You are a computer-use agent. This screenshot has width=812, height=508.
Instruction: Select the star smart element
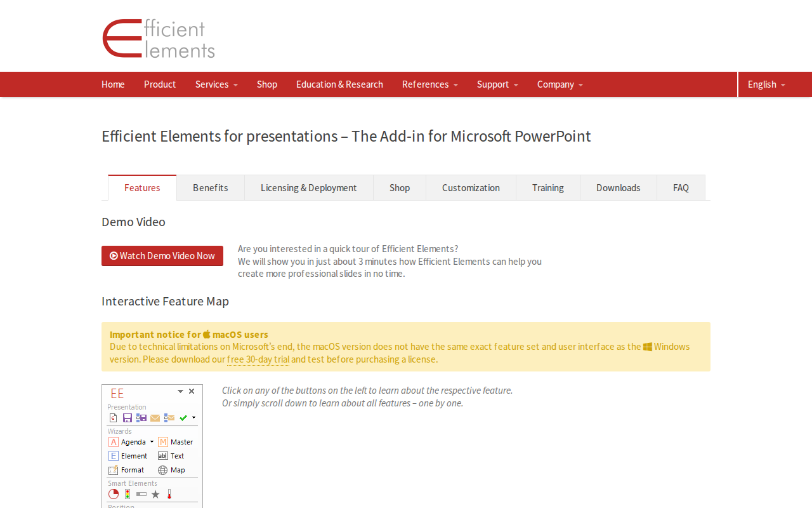click(x=155, y=494)
